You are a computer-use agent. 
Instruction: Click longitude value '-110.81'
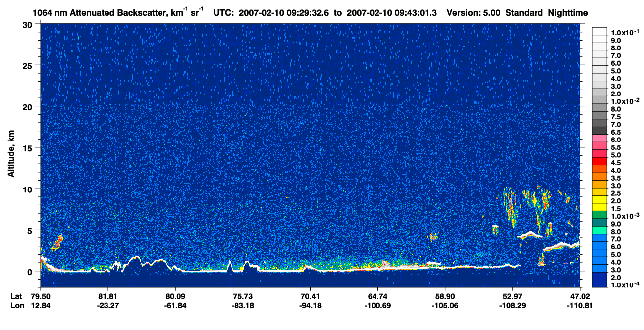point(580,305)
